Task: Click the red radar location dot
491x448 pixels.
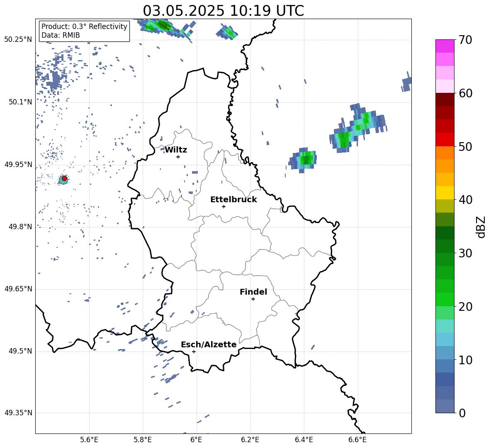Action: (64, 179)
